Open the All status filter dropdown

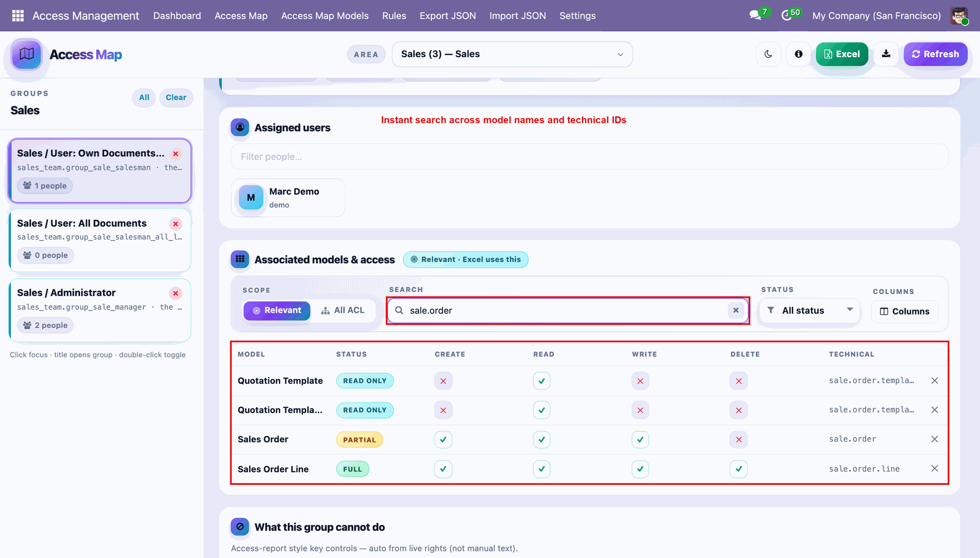(x=810, y=310)
